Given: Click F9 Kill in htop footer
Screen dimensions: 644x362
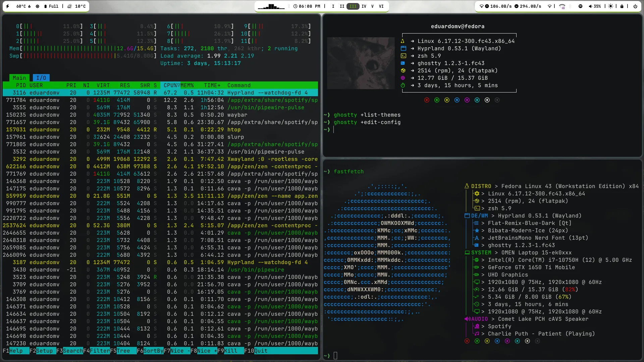Looking at the screenshot, I should [230, 351].
